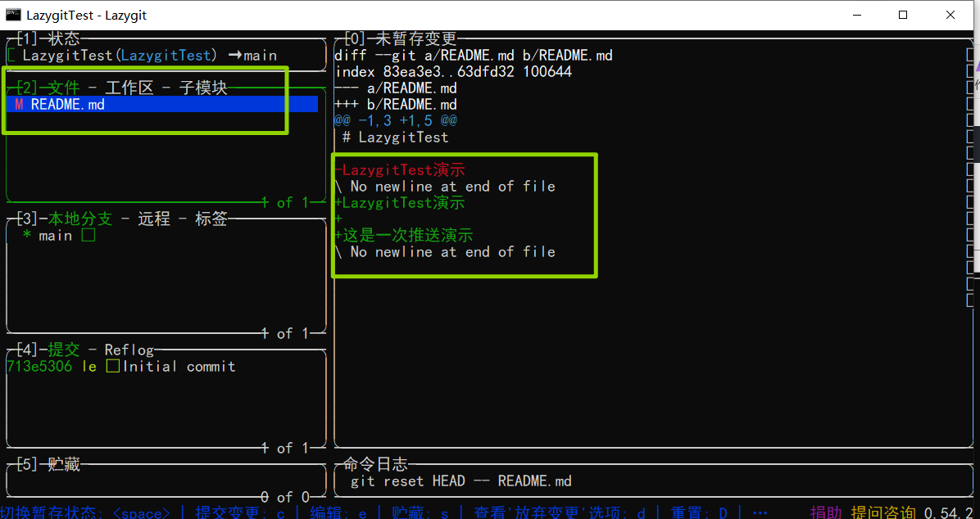The image size is (980, 519).
Task: Click the removed line -LazygitTest演示
Action: click(x=400, y=170)
